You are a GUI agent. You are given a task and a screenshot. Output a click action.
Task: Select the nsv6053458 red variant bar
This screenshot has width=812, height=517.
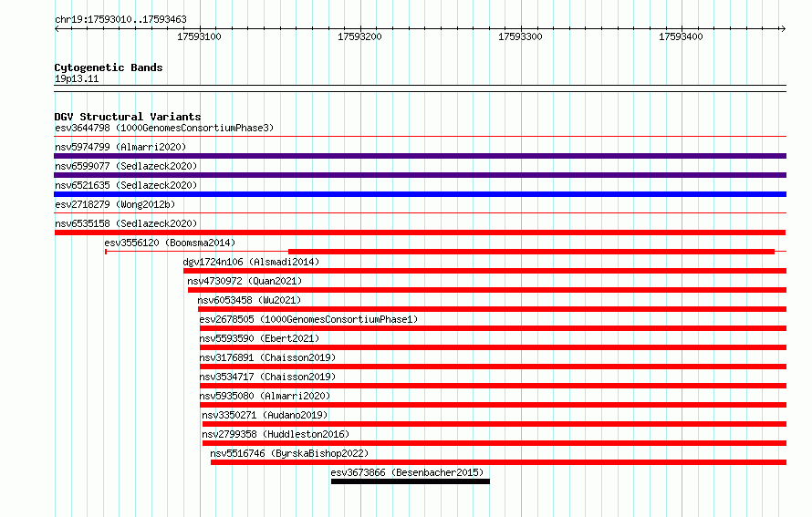[492, 309]
